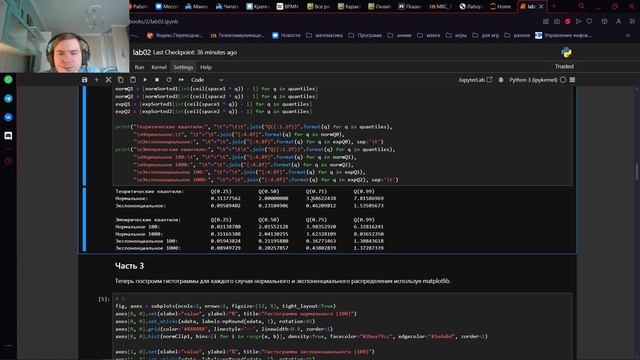
Task: Select the Python 3 (ipykernel) kernel name
Action: (533, 80)
